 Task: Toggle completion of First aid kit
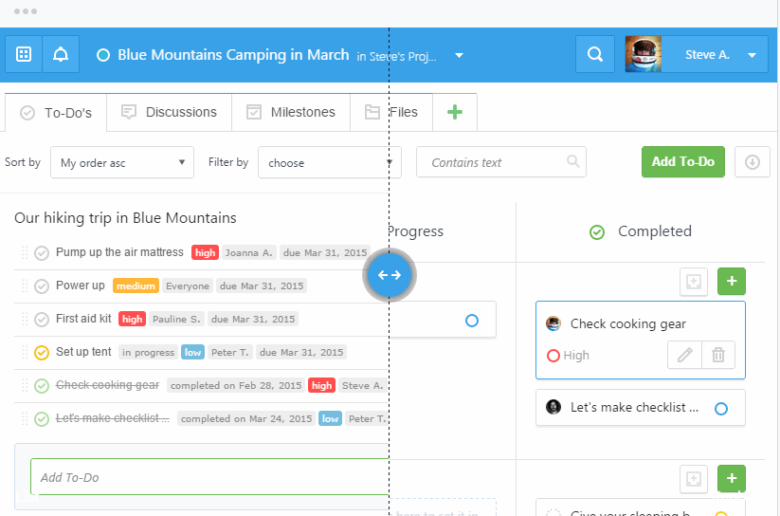(x=42, y=319)
